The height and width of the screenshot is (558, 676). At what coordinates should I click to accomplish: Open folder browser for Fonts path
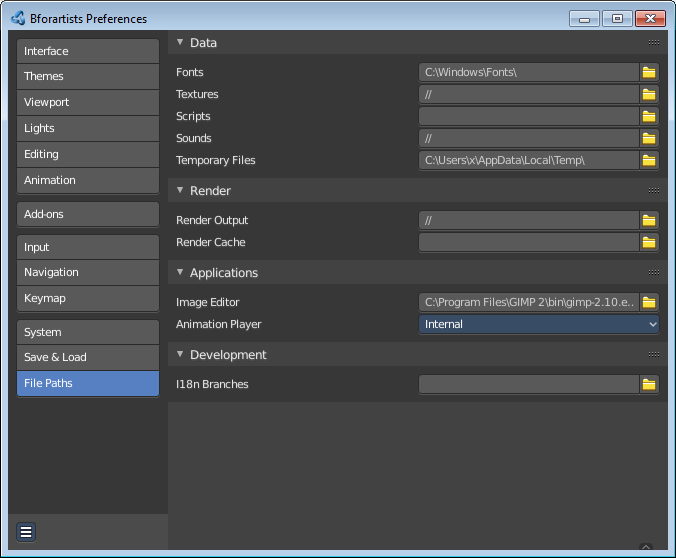click(649, 72)
